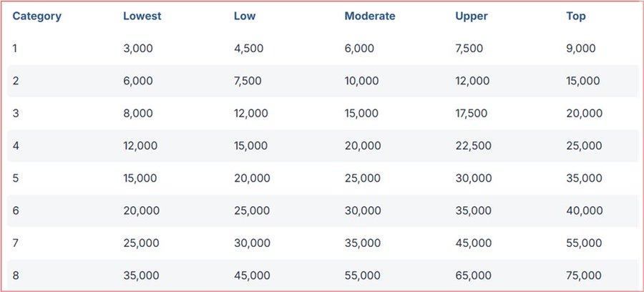Screen dimensions: 644x292
Task: Click the 4,500 value in the Low column
Action: pyautogui.click(x=248, y=49)
